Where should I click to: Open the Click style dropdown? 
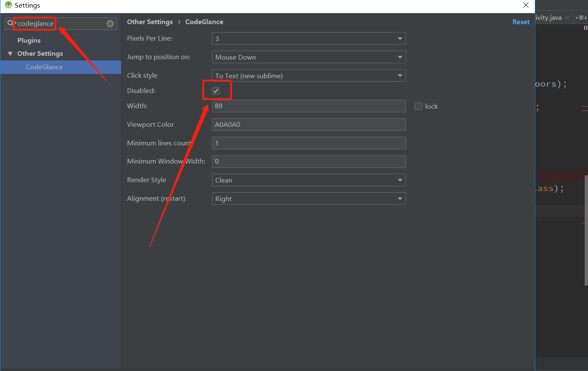pyautogui.click(x=399, y=75)
